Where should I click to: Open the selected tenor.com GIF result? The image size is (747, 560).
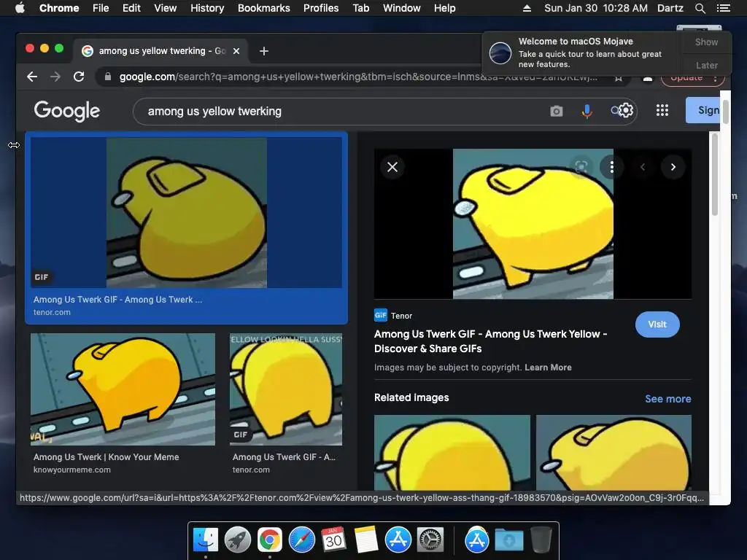pos(186,212)
